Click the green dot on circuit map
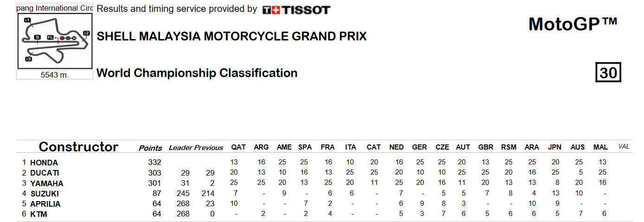Viewport: 644px width, 222px height. pos(68,38)
